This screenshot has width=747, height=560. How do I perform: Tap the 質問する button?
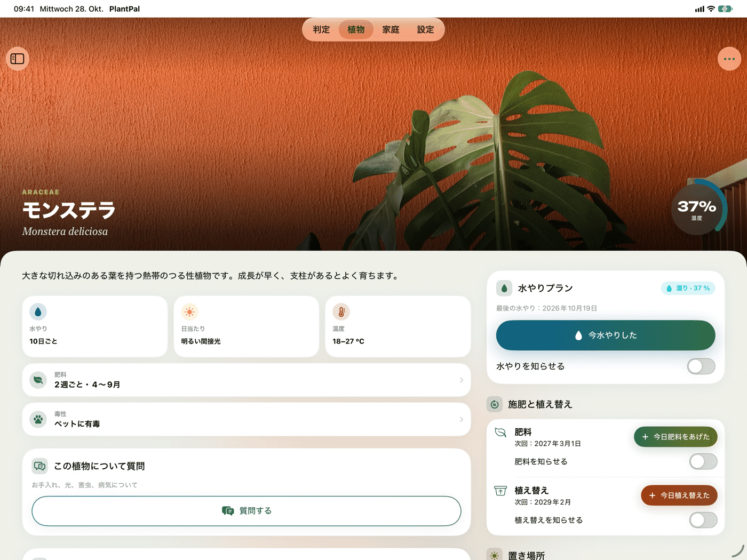pos(247,511)
